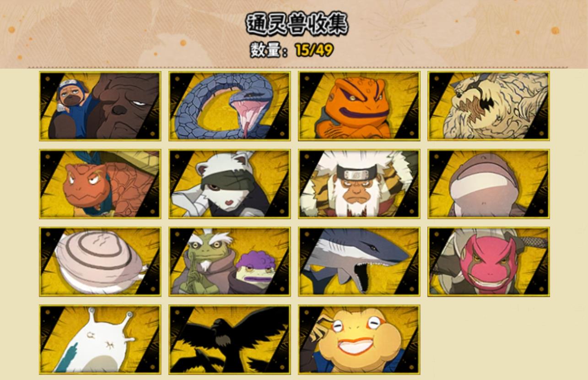588x380 pixels.
Task: Select the ninja dog summon card
Action: coord(100,106)
